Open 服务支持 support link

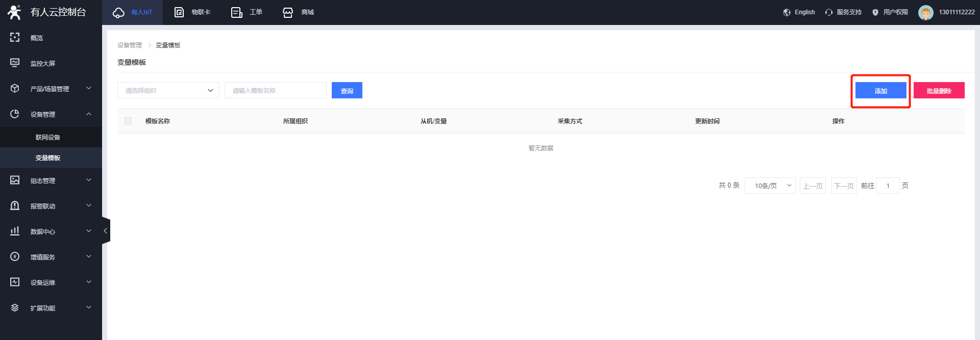(849, 12)
